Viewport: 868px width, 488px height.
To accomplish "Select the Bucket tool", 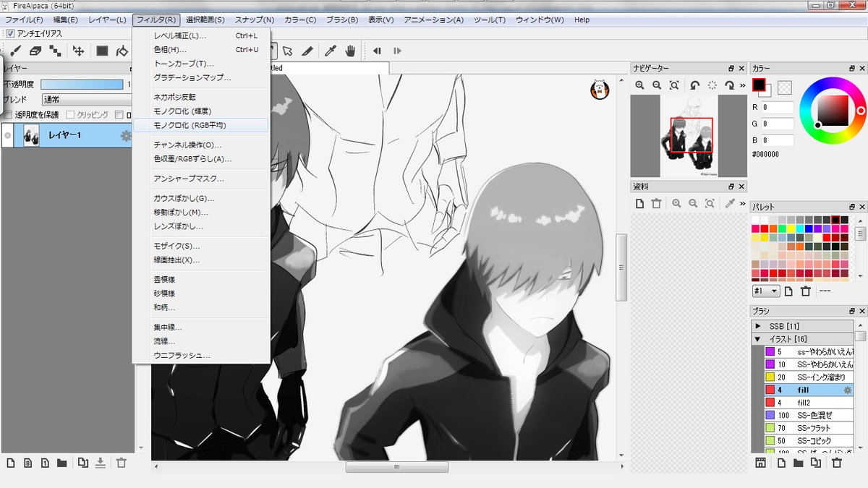I will coord(122,51).
